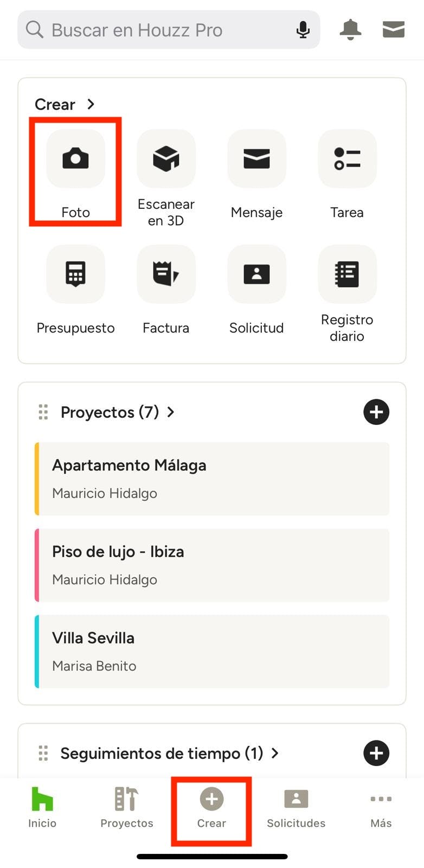
Task: Expand Seguimientos de tiempo (1) section
Action: (x=275, y=754)
